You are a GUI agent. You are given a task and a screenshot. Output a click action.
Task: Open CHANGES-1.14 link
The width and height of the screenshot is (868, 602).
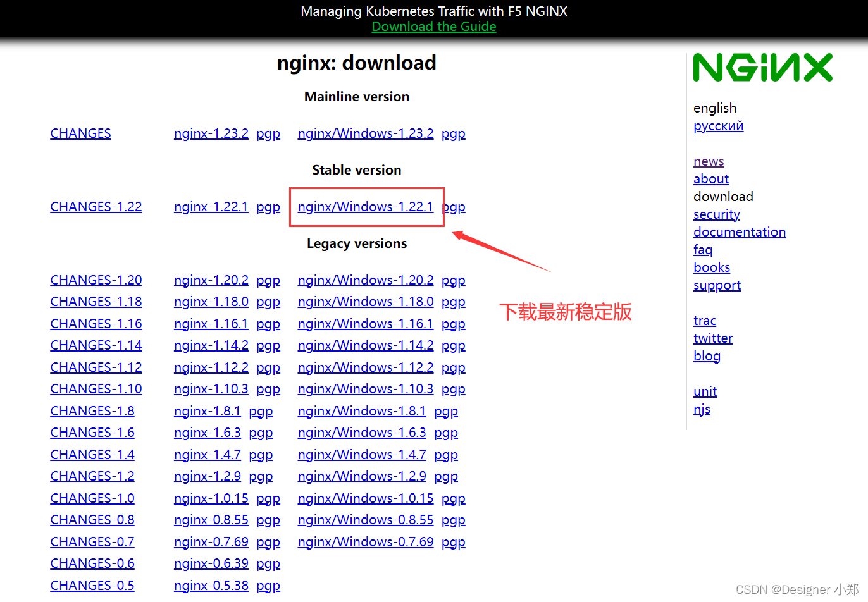(x=96, y=345)
